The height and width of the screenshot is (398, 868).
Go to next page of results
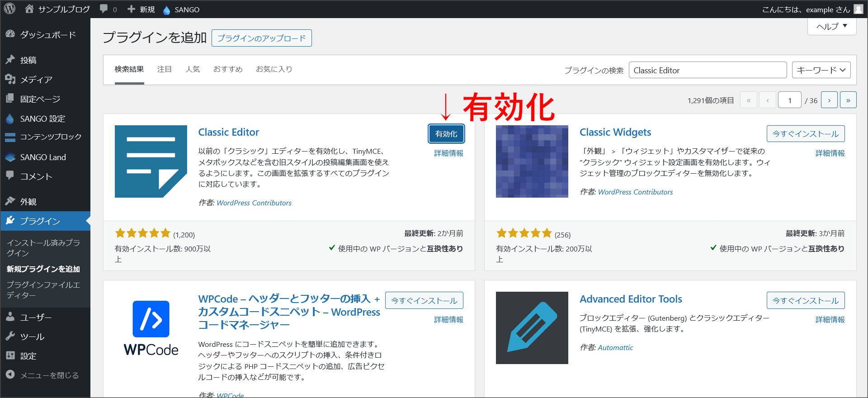(x=829, y=100)
